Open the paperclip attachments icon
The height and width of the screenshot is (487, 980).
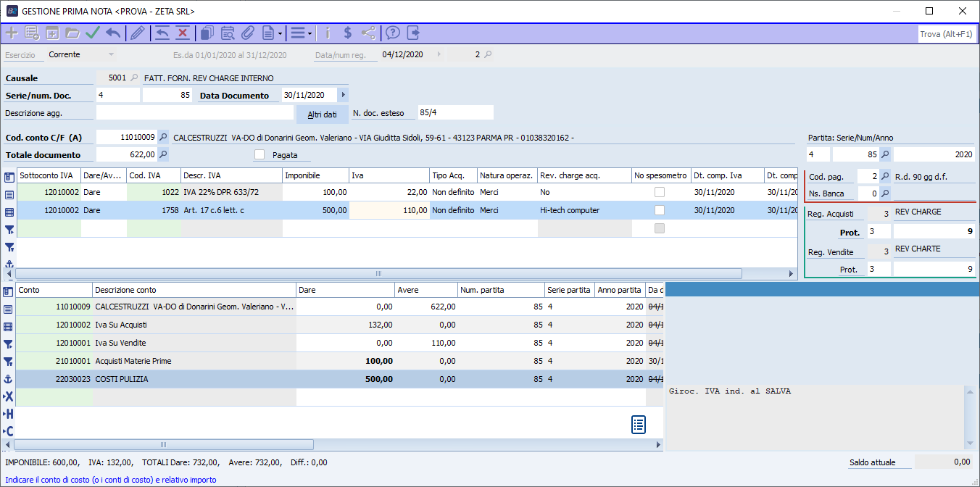248,33
